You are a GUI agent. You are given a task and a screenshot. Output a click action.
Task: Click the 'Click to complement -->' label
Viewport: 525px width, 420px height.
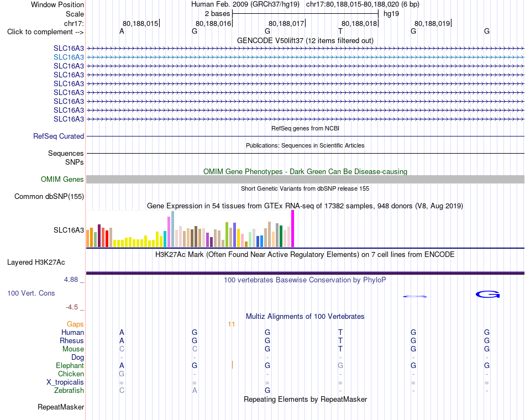[x=45, y=32]
